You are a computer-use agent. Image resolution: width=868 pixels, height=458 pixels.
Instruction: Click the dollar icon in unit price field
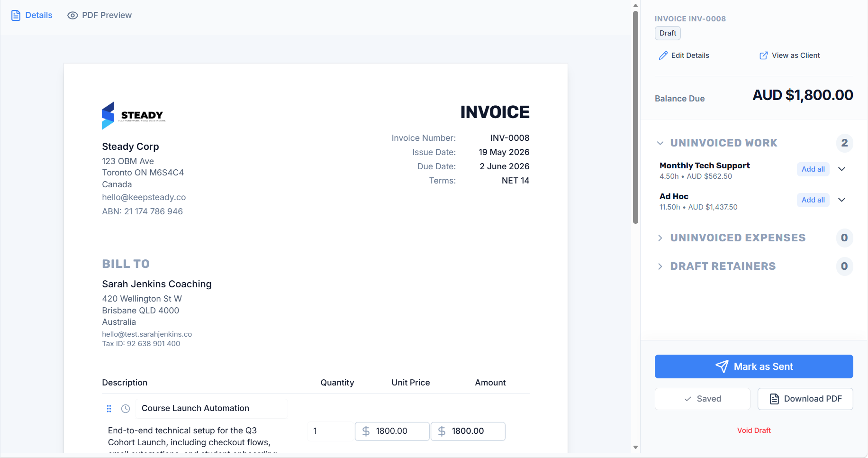(366, 431)
